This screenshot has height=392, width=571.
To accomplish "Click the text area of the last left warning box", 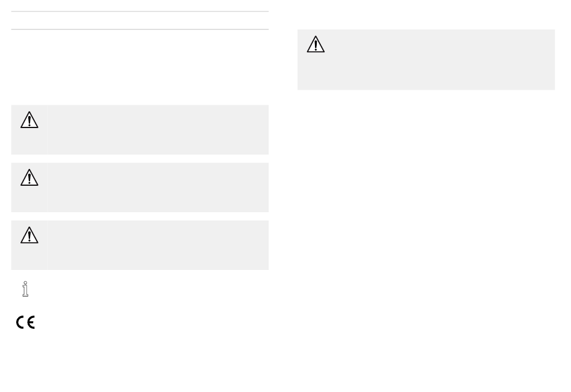I will pyautogui.click(x=158, y=245).
